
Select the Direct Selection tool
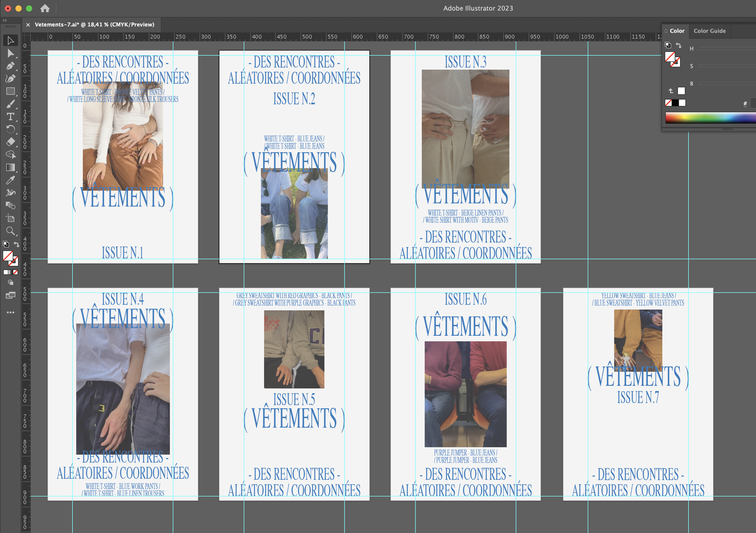[x=10, y=53]
